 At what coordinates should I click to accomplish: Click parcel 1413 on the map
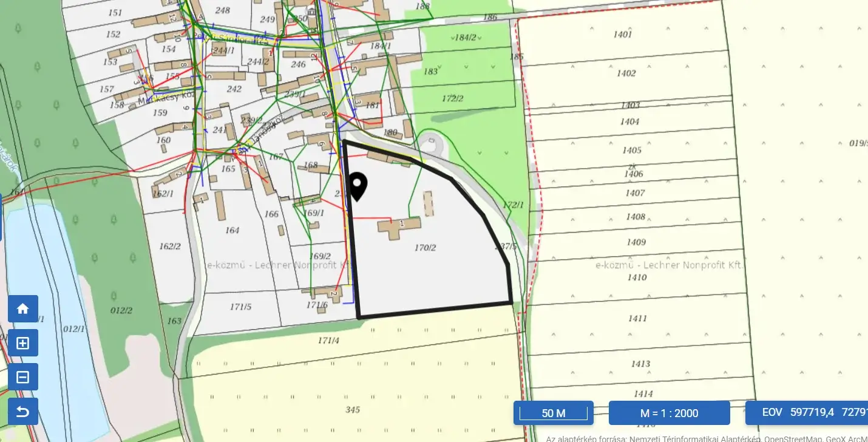640,364
